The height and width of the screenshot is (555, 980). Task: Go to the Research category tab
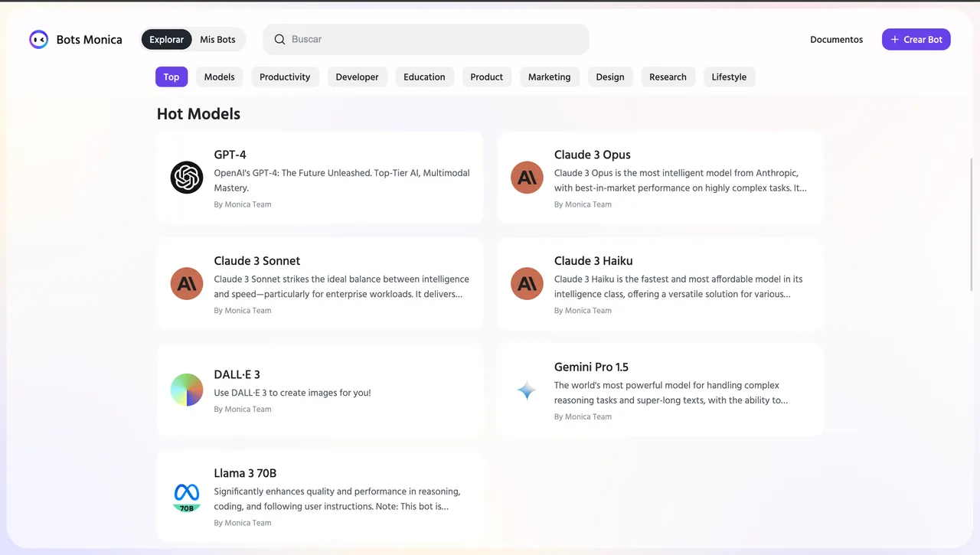click(668, 77)
